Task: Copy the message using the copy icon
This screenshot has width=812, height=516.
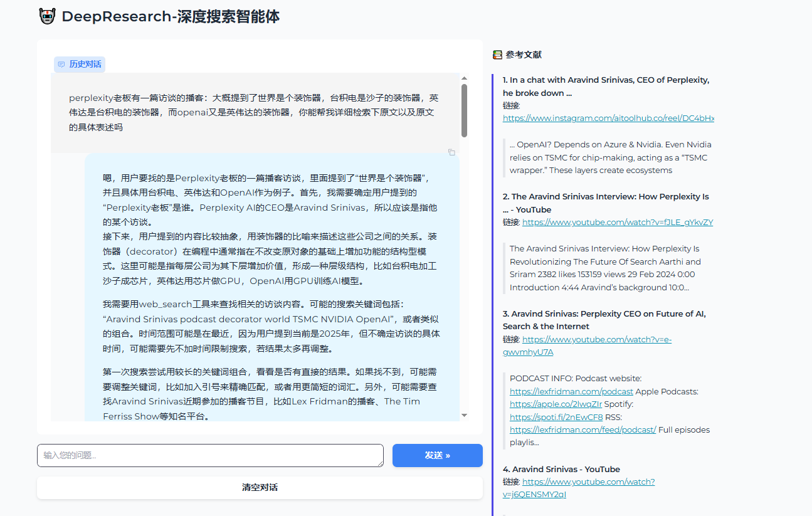Action: (451, 152)
